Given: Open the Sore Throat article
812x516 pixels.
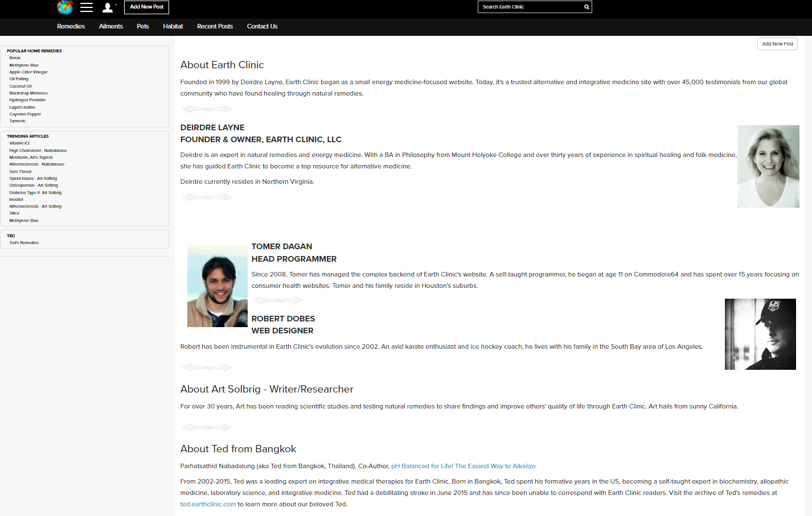Looking at the screenshot, I should tap(20, 172).
